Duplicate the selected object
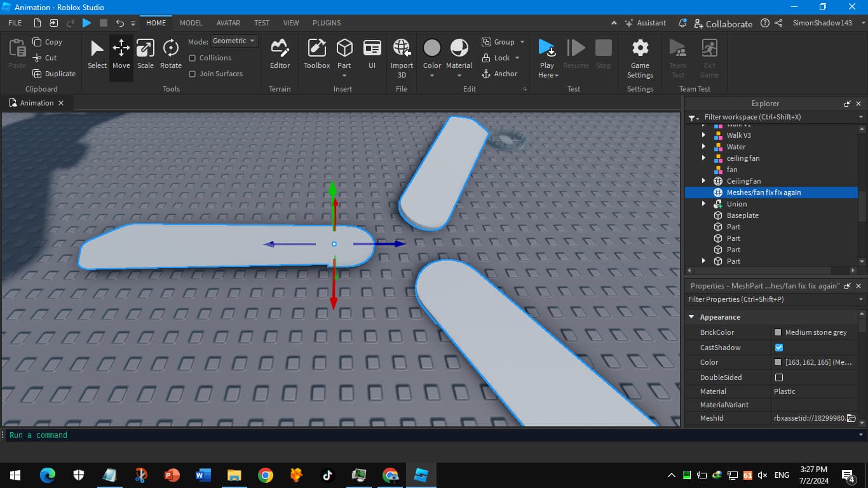868x488 pixels. [54, 74]
